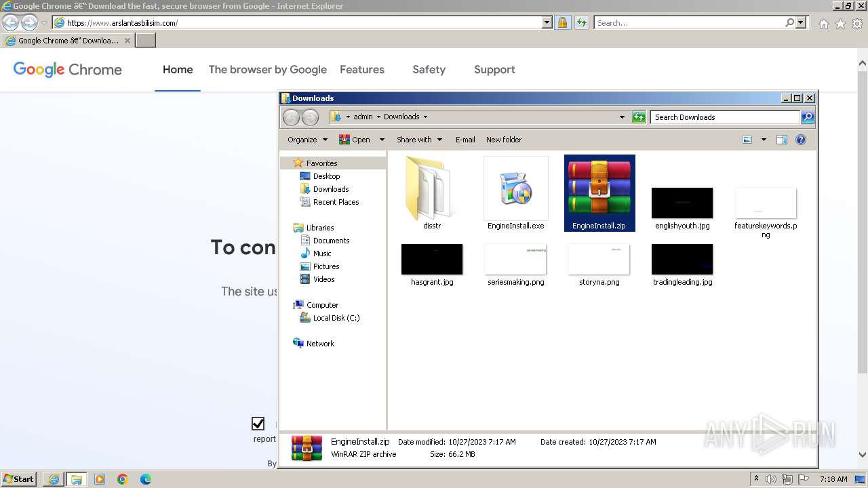Click Internet Explorer forward button
Screen dimensions: 868x488
tap(29, 23)
